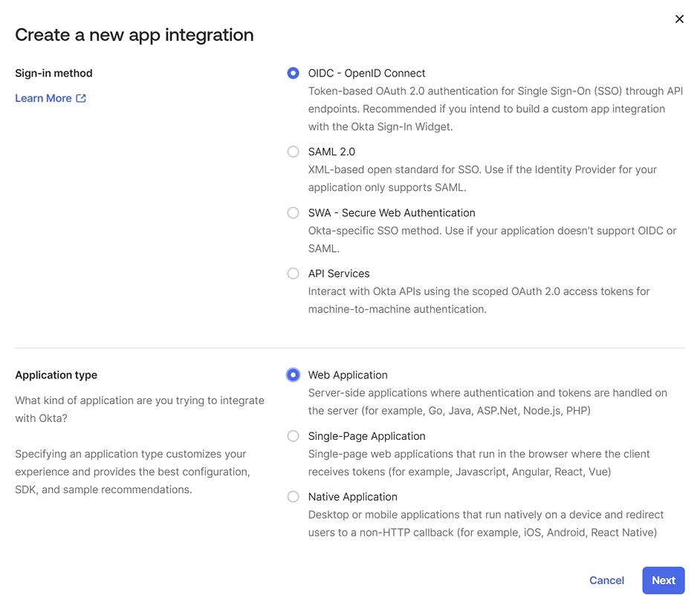Choose SAML 2.0 as the sign-in method

click(x=294, y=152)
